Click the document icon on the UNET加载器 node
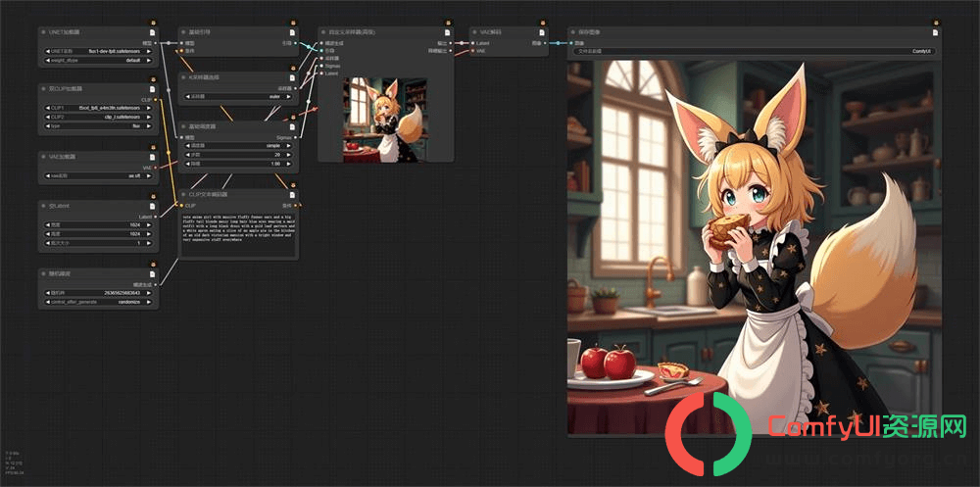This screenshot has height=487, width=980. coord(152,32)
